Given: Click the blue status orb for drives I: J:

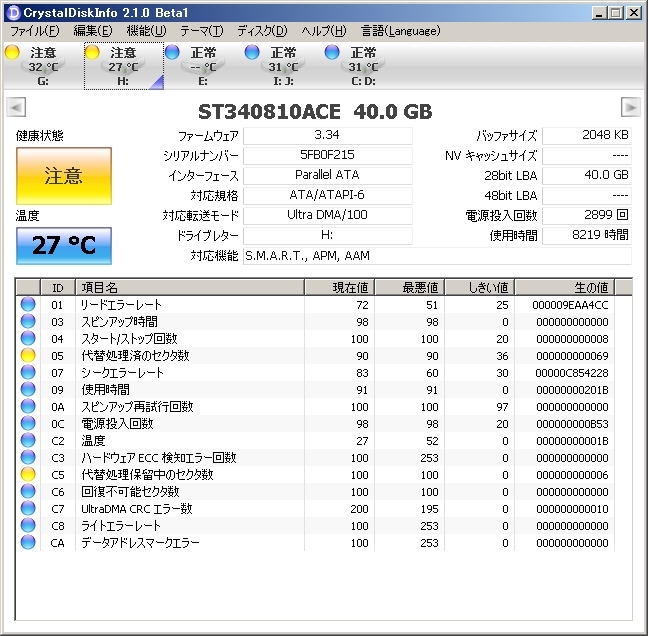Looking at the screenshot, I should [252, 52].
